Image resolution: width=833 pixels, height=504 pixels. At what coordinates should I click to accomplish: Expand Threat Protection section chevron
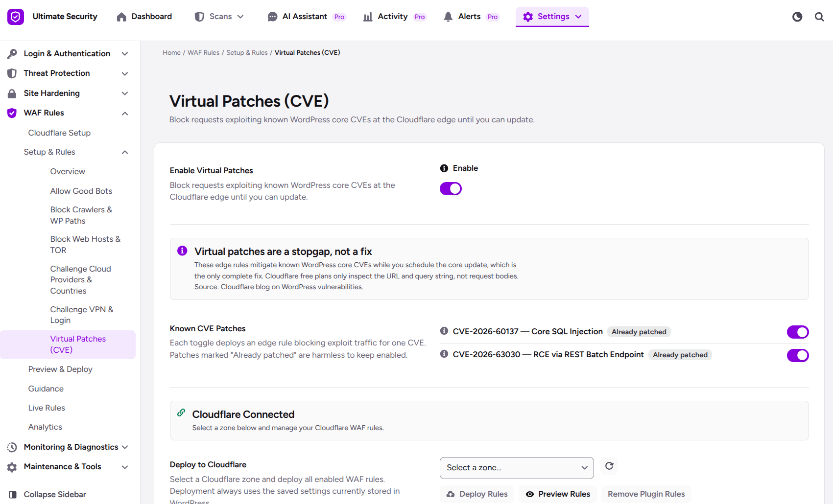point(125,73)
